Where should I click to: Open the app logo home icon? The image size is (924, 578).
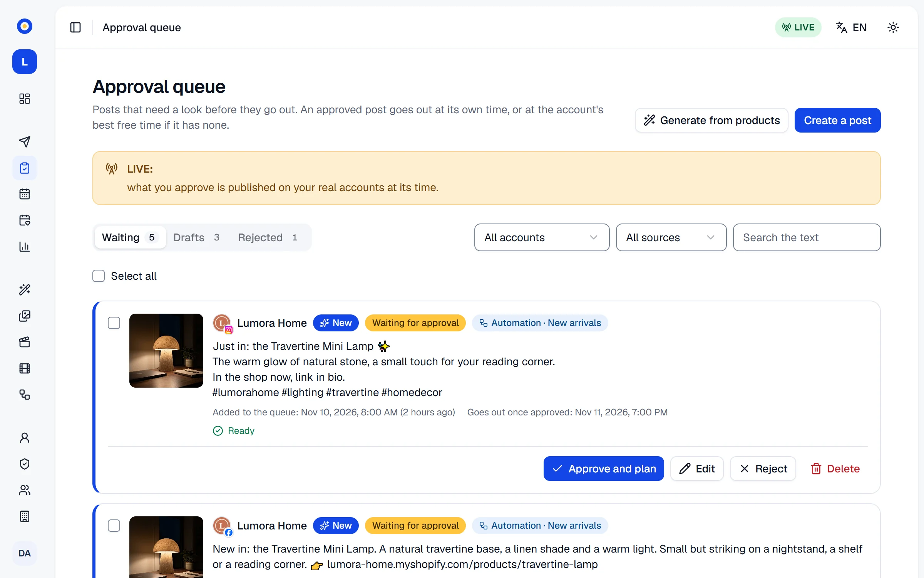[x=25, y=26]
